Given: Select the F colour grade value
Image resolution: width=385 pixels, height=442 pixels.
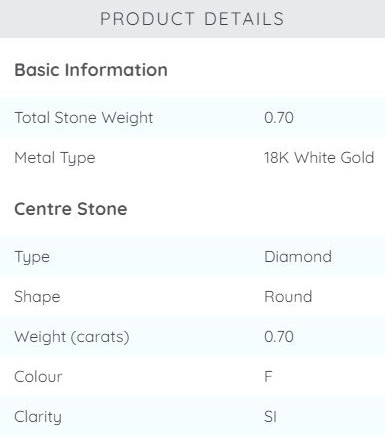Looking at the screenshot, I should tap(268, 377).
